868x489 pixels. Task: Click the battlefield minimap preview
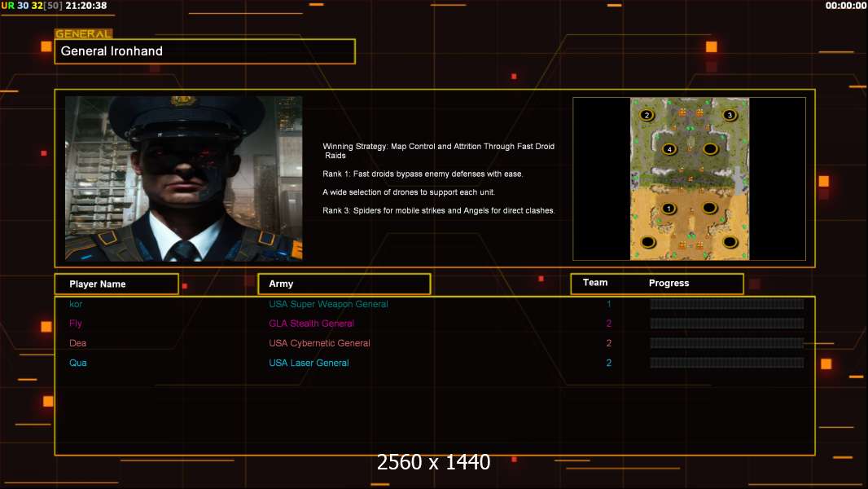click(689, 178)
